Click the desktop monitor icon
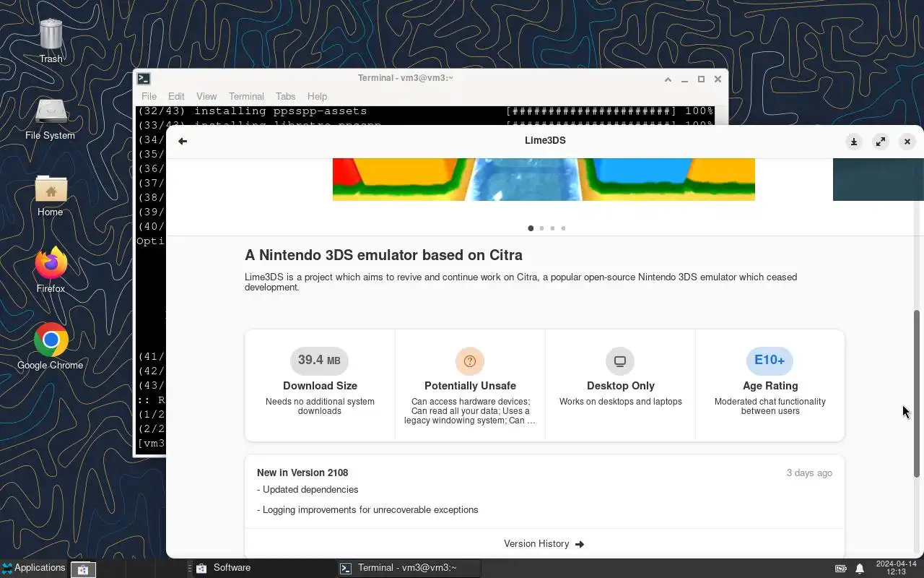Screen dimensions: 924x578 pyautogui.click(x=620, y=361)
